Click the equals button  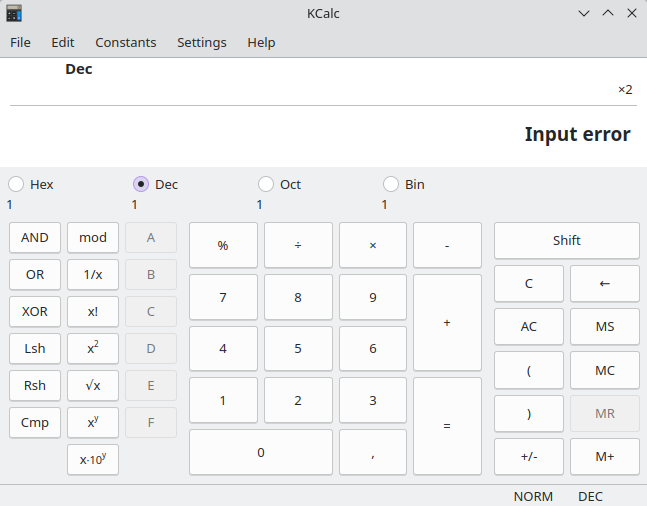click(x=446, y=426)
